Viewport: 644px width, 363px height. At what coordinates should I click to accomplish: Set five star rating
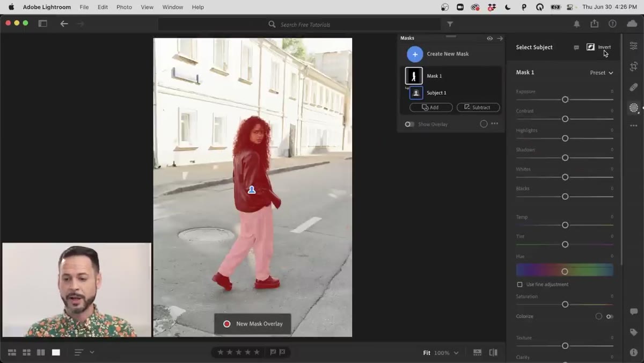click(257, 352)
